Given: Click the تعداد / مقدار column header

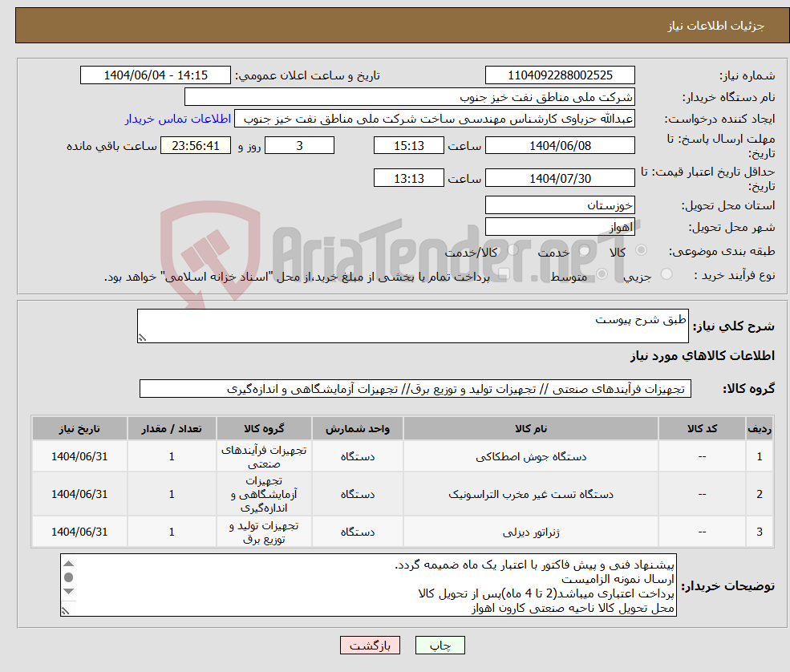Looking at the screenshot, I should pos(172,429).
